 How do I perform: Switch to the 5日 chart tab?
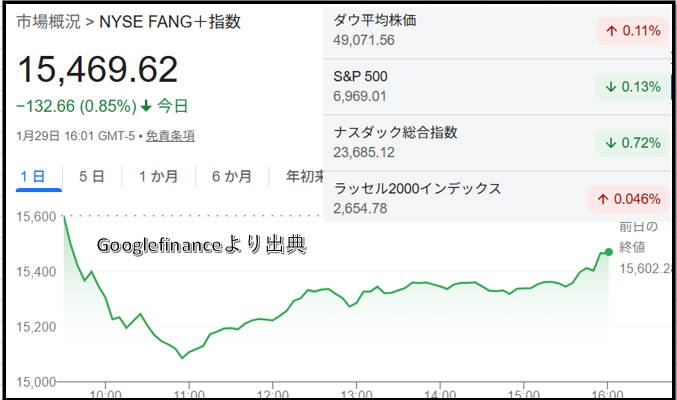pyautogui.click(x=91, y=177)
